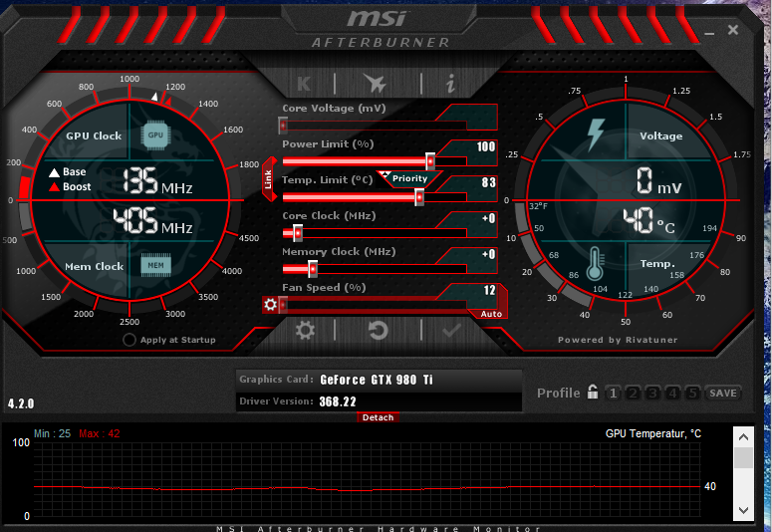Select profile slot 3
The width and height of the screenshot is (772, 532).
pos(652,394)
